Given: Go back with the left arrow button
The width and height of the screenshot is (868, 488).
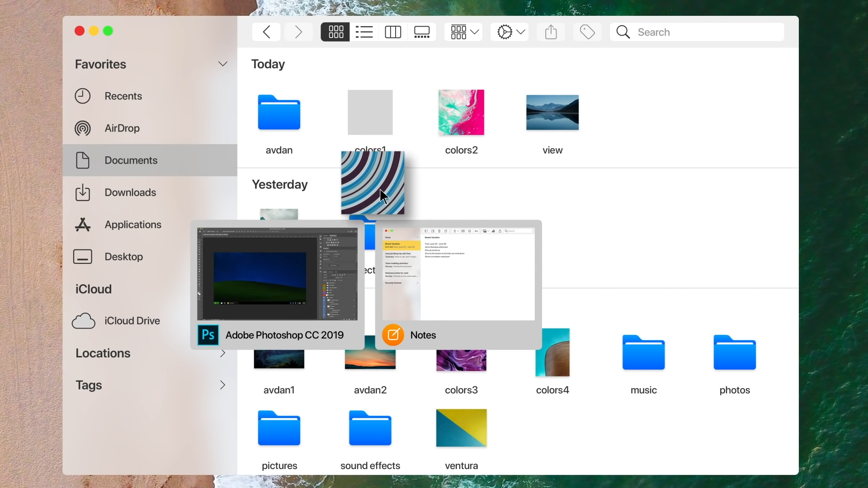Looking at the screenshot, I should (266, 32).
